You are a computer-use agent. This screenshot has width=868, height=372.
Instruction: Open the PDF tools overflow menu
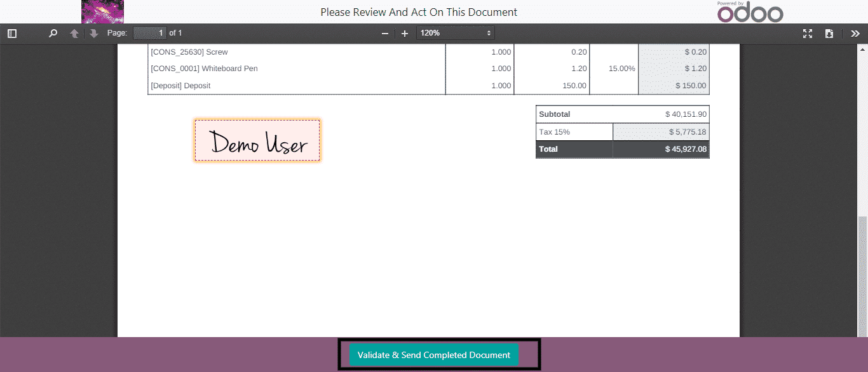[855, 34]
